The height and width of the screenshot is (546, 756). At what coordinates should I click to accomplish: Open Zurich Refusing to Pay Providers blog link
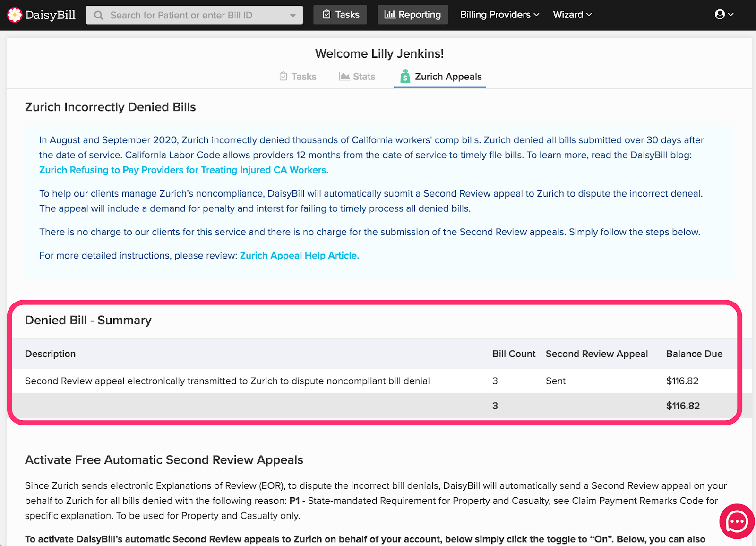[x=184, y=170]
